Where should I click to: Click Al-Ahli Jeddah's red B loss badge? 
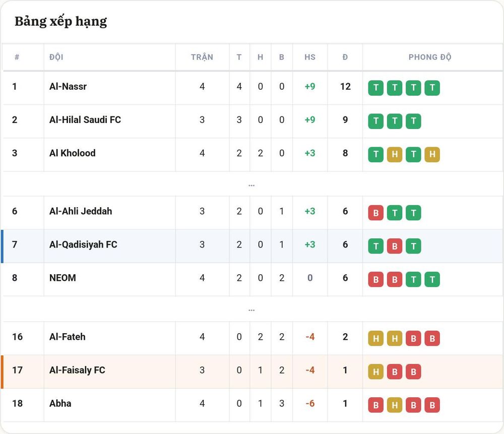[x=376, y=213]
